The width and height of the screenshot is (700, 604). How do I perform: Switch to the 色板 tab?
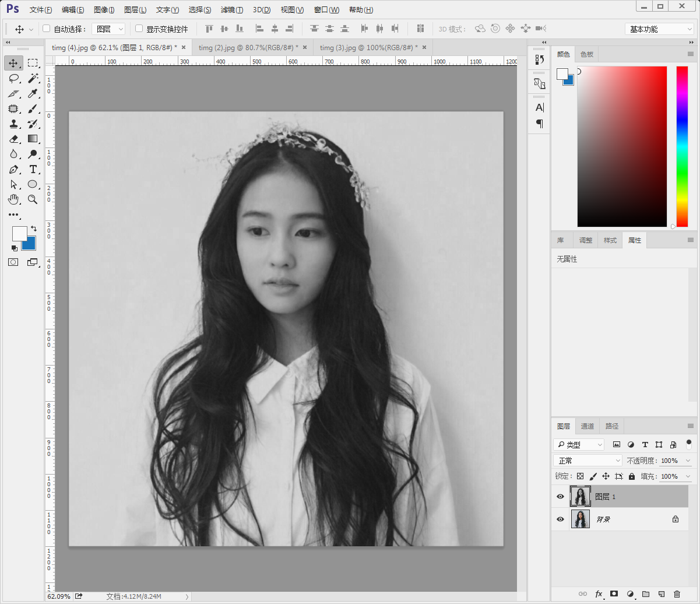[586, 54]
